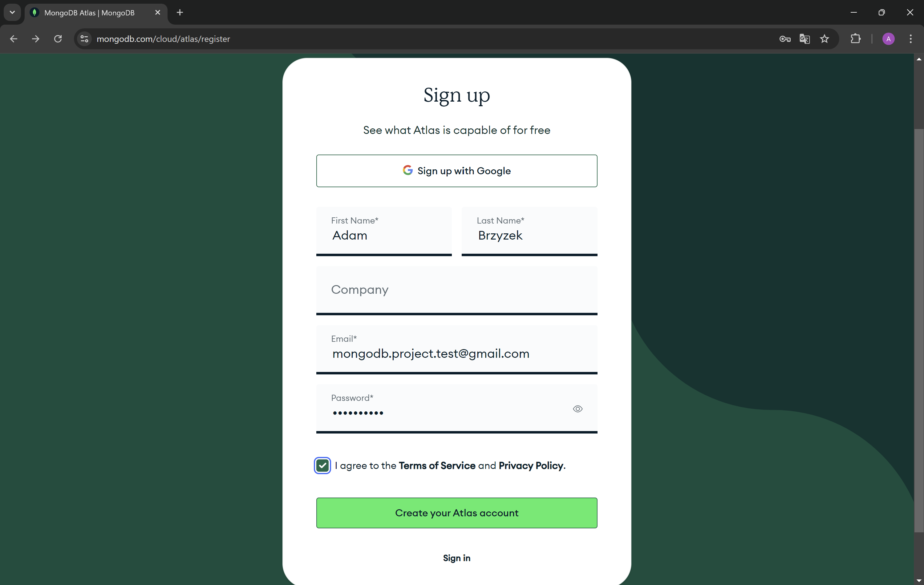
Task: Click the vertical scrollbar down arrow
Action: click(919, 580)
